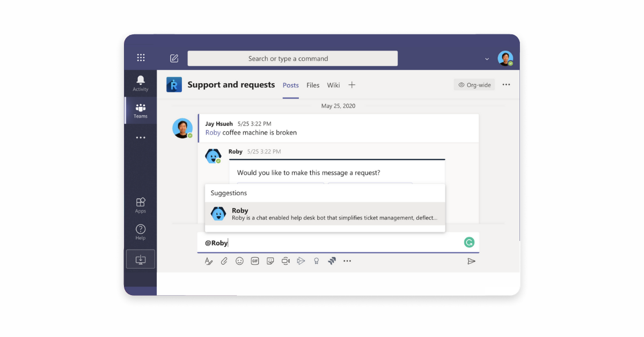Open the Activity feed
644x337 pixels.
pyautogui.click(x=141, y=83)
